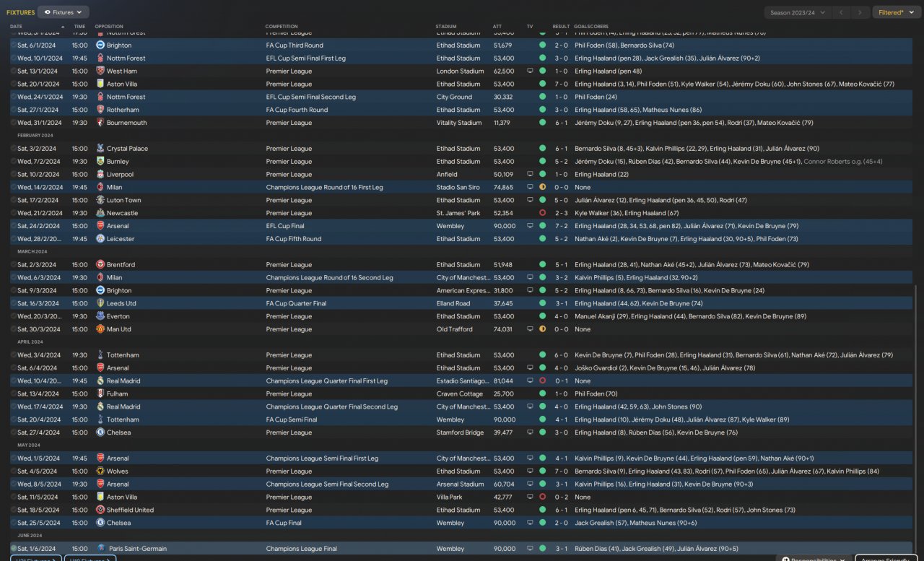Sort by the Result column header
Screen dimensions: 924x561
click(561, 27)
